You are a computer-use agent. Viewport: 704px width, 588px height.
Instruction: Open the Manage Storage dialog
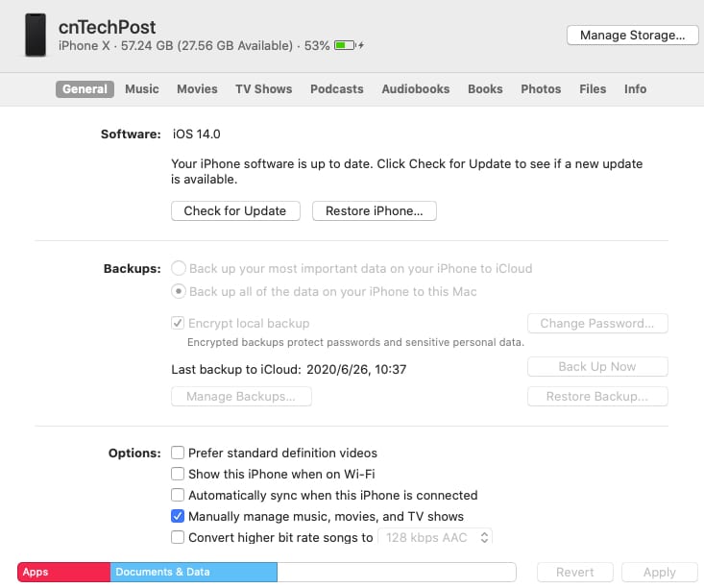click(x=631, y=35)
